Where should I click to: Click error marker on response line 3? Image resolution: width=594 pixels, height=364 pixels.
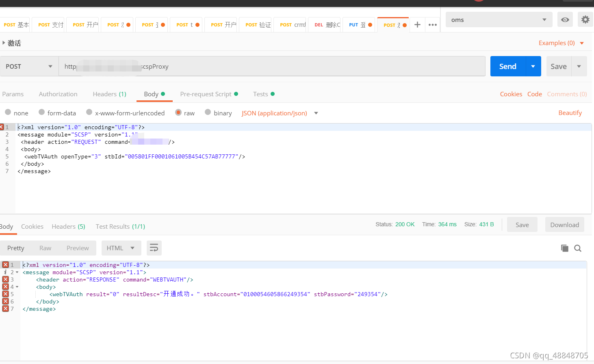(5, 279)
